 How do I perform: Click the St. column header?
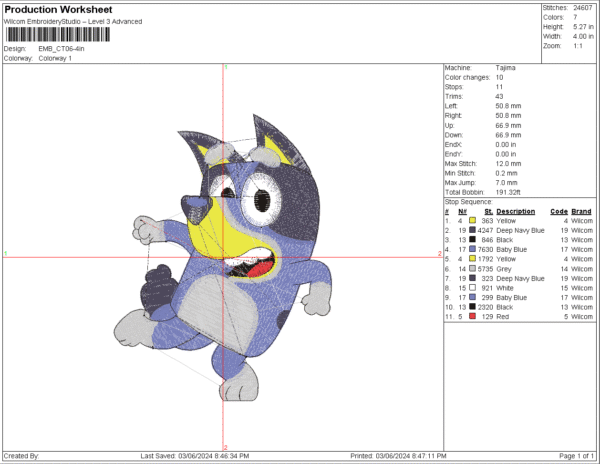(488, 211)
